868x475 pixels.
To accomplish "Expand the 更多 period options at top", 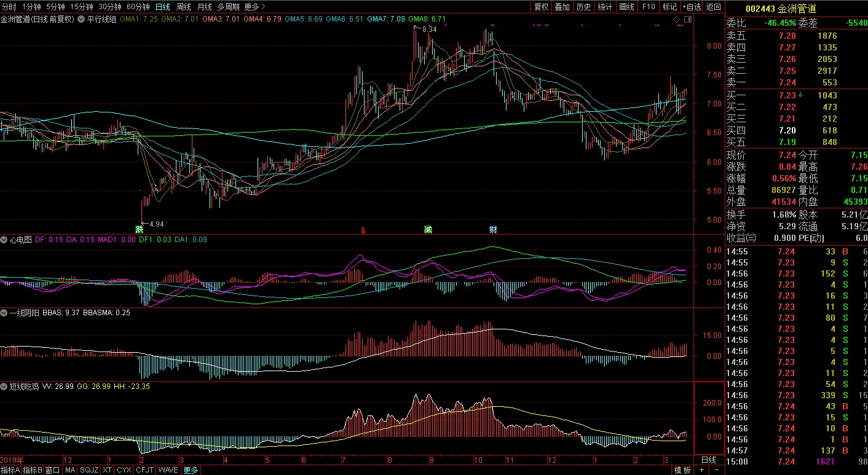I will coord(254,7).
